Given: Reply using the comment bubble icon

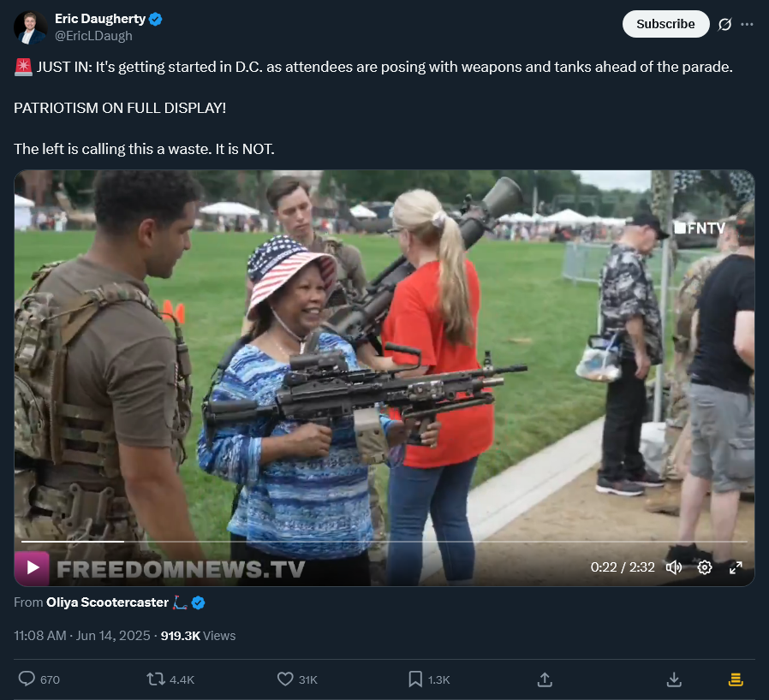Looking at the screenshot, I should point(27,679).
